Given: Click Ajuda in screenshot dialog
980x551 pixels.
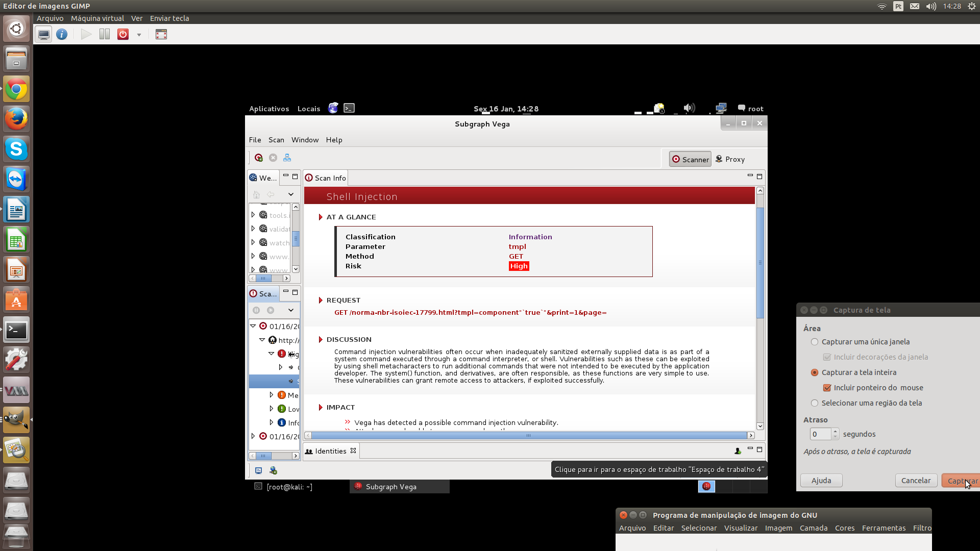Looking at the screenshot, I should coord(821,481).
